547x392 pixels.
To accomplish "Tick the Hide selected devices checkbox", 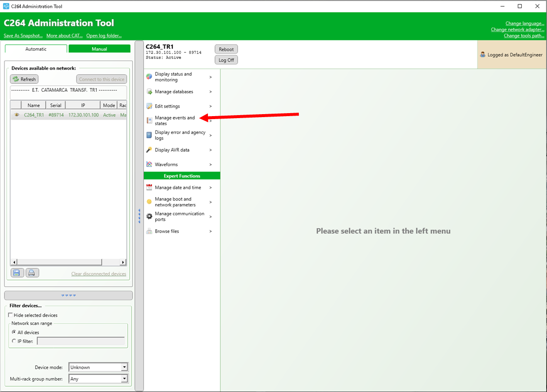I will [10, 315].
